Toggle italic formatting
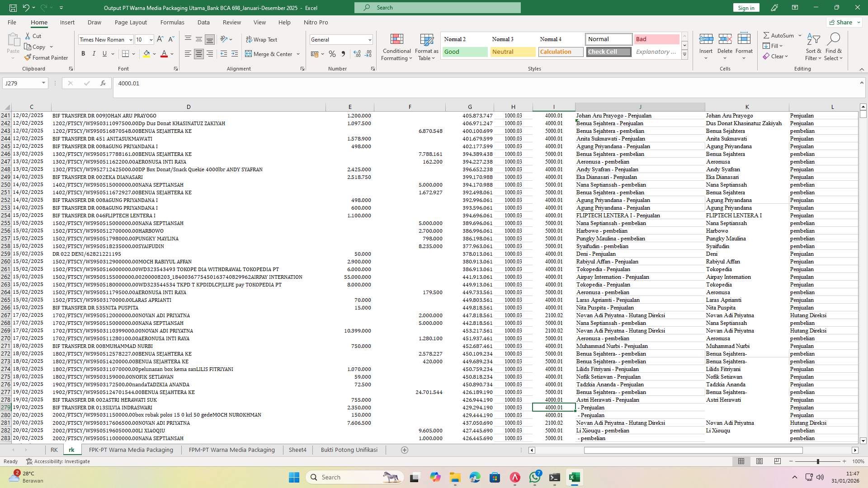This screenshot has width=868, height=488. point(94,53)
